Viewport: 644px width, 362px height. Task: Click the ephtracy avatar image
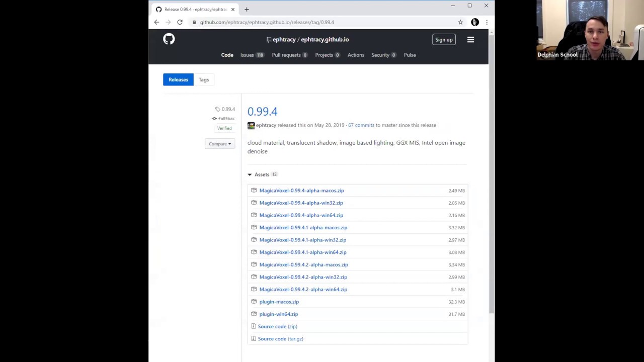pos(251,125)
